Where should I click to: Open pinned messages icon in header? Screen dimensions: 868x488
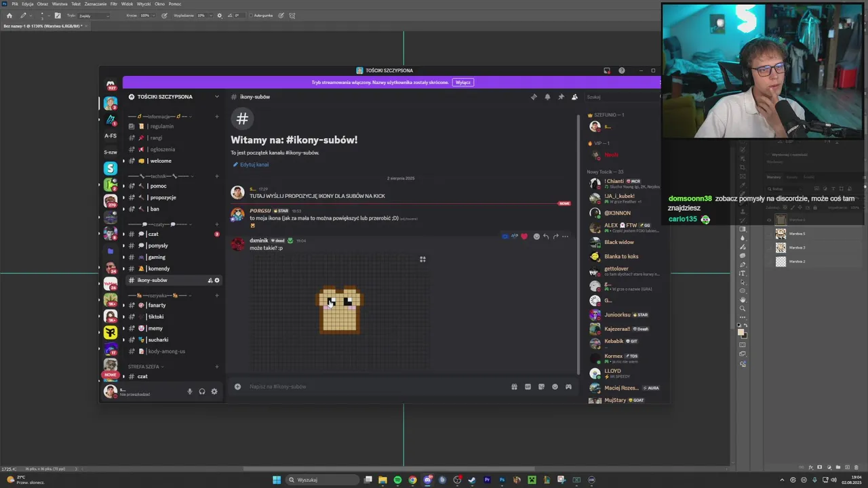tap(561, 97)
